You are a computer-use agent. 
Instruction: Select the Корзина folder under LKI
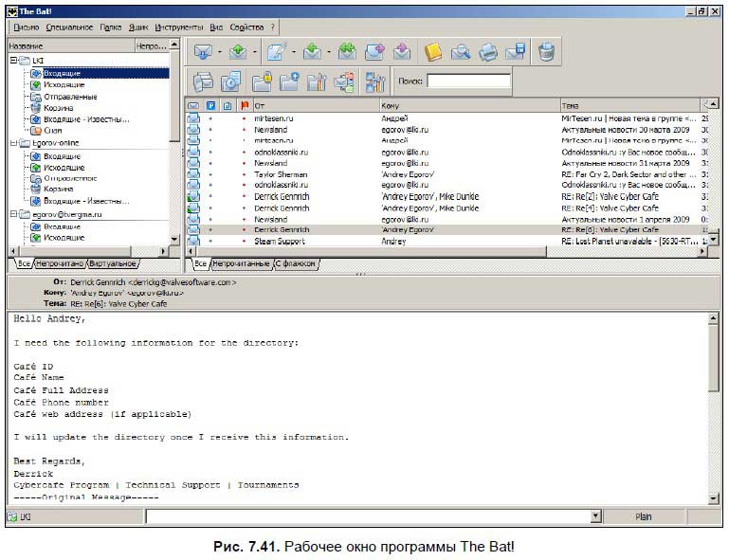click(x=59, y=108)
